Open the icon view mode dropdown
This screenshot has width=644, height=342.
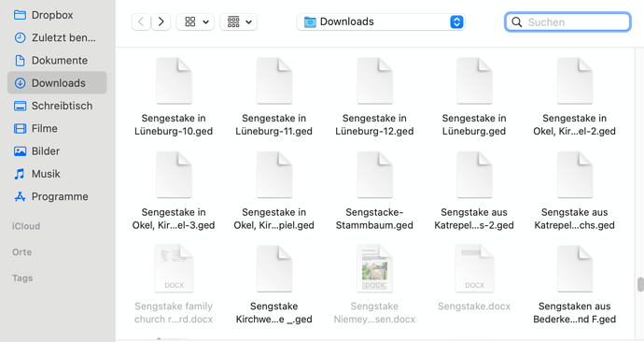click(x=195, y=21)
